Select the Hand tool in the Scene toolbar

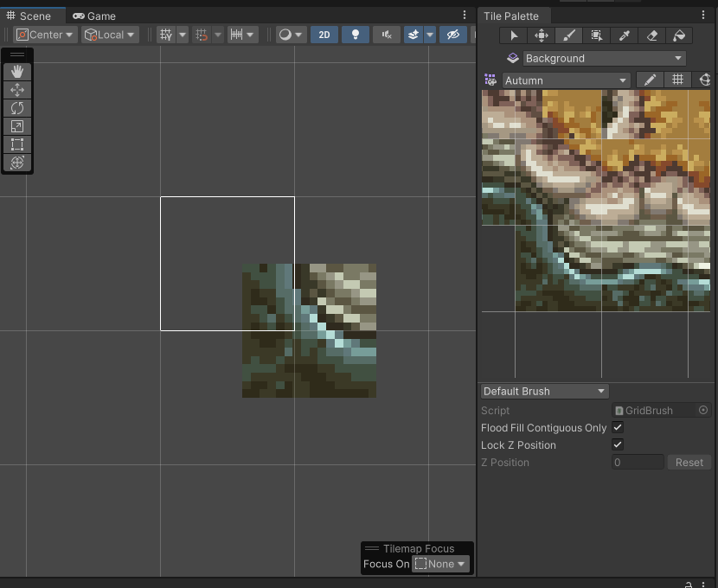click(x=17, y=72)
